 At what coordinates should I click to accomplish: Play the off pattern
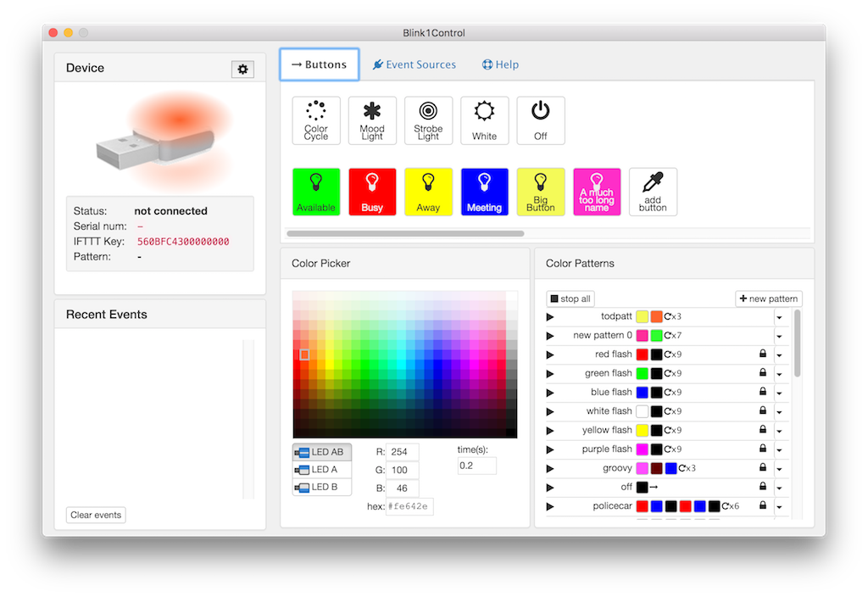click(x=549, y=488)
